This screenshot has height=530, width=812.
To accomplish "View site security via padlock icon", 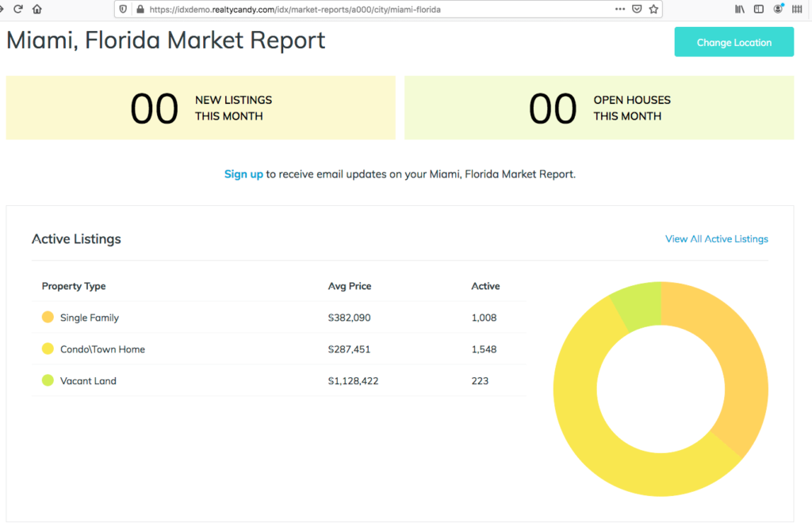I will (x=140, y=10).
